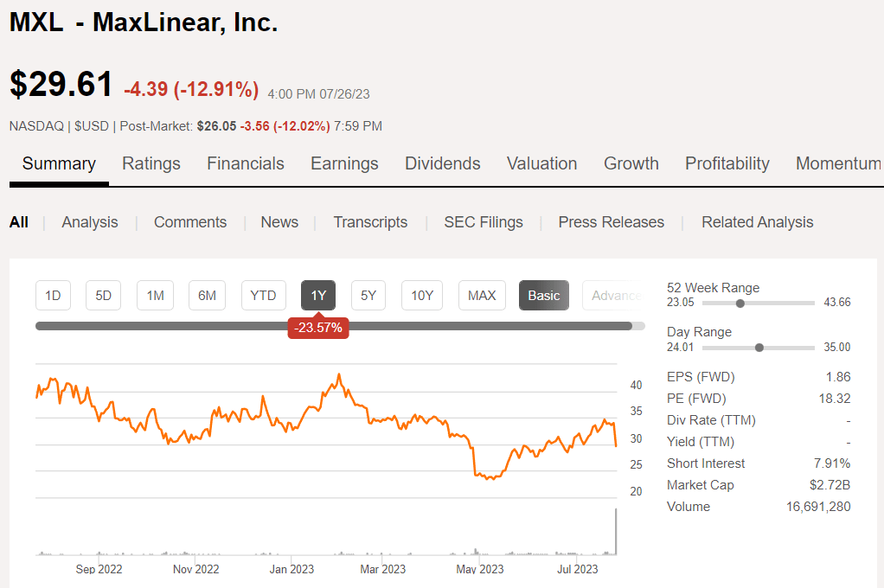
Task: Switch chart to Advanced mode
Action: pos(617,295)
